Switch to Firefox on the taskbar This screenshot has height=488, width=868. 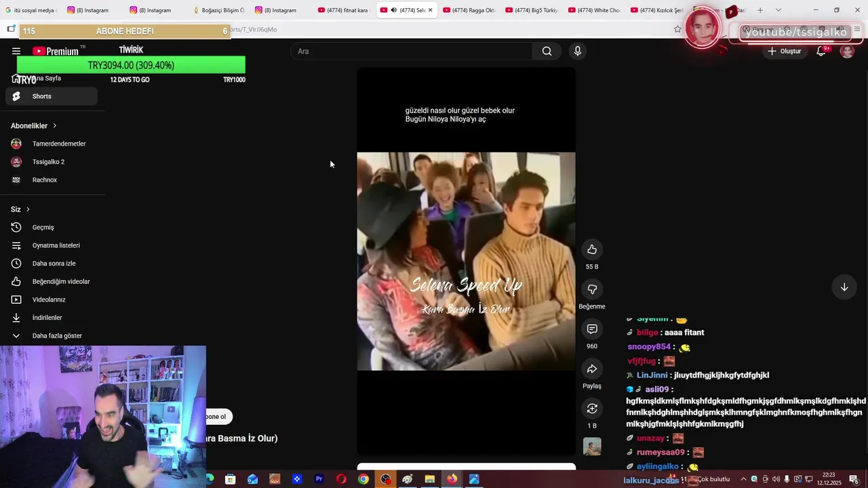click(x=452, y=479)
